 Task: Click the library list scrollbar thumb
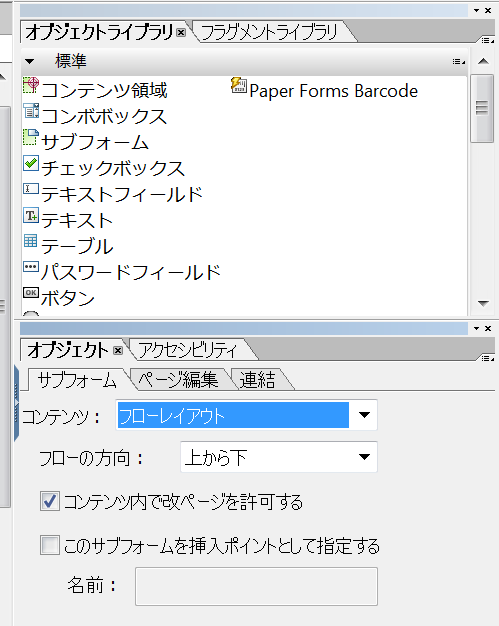482,108
